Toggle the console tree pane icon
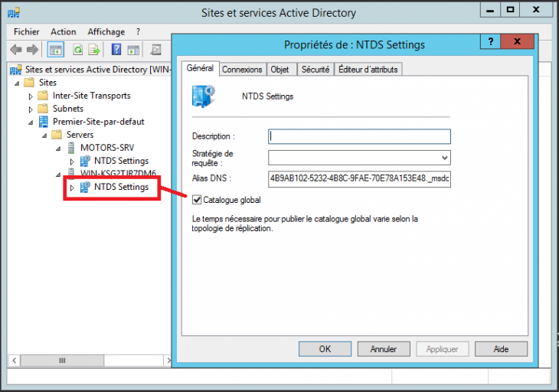559x392 pixels. coord(56,50)
